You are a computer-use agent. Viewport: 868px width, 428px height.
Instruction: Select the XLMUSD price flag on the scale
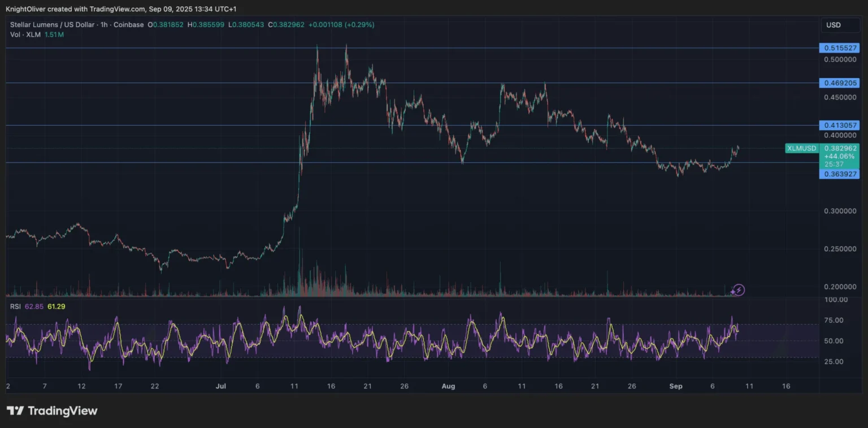click(801, 148)
